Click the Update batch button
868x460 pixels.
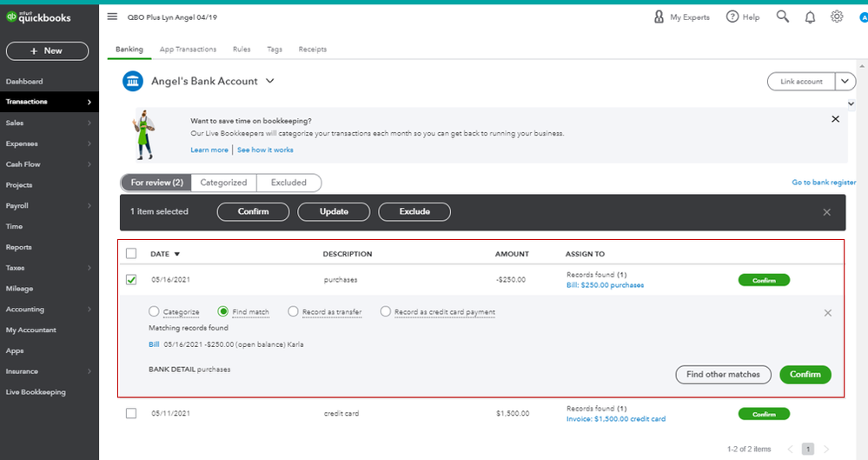(x=334, y=211)
